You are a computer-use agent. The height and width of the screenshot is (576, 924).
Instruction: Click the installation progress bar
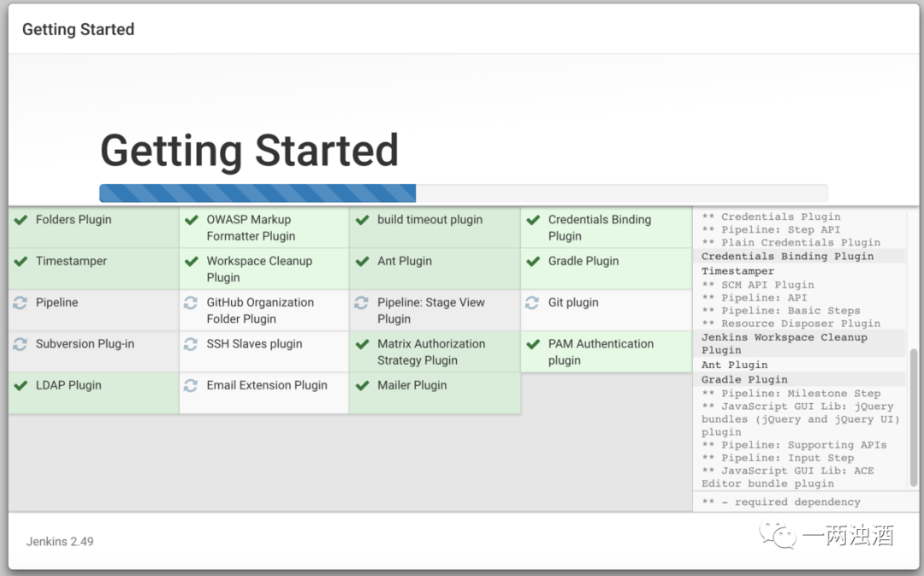(x=464, y=193)
